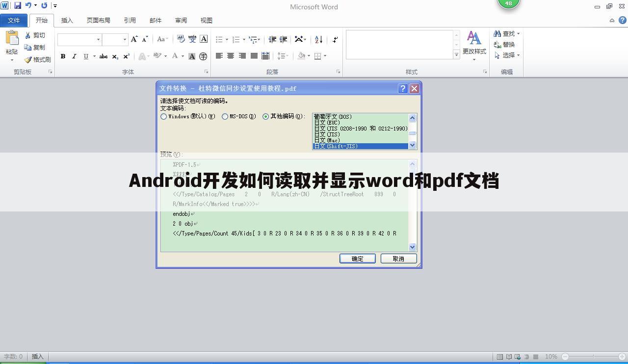Toggle show/hide paragraph marks
The image size is (628, 364).
(x=335, y=39)
